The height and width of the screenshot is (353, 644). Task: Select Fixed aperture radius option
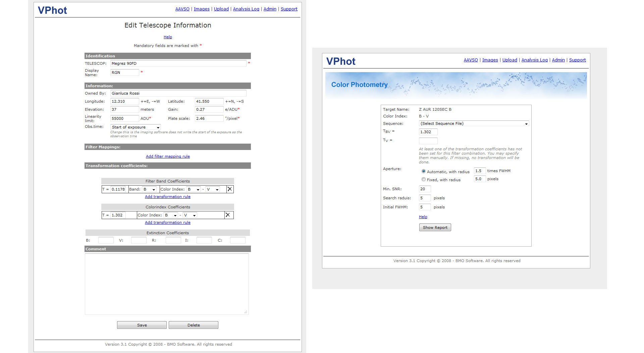424,179
